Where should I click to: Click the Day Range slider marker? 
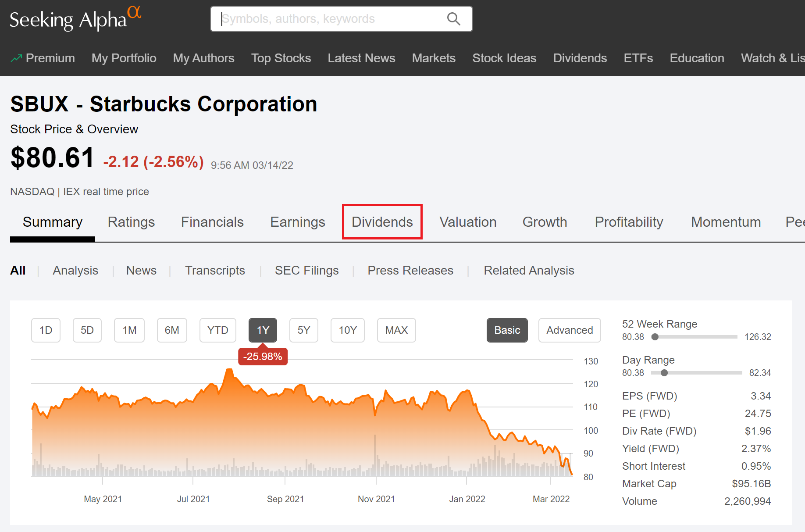(664, 373)
